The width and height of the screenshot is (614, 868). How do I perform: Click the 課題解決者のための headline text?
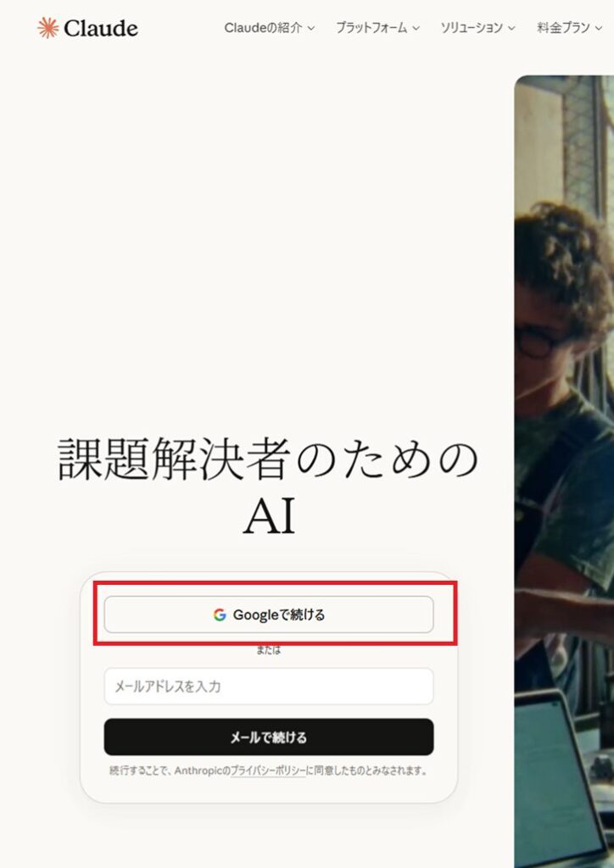(x=269, y=459)
